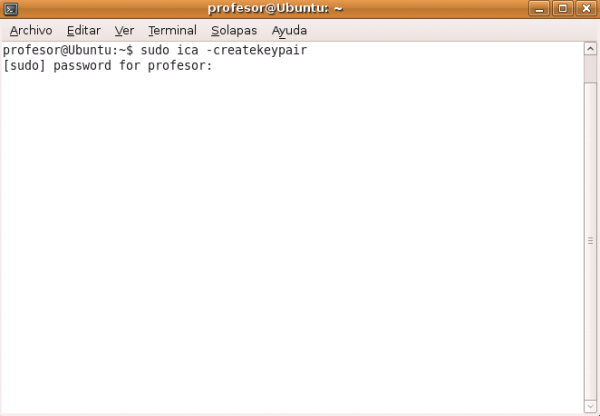The width and height of the screenshot is (600, 416).
Task: Open the Solapas menu
Action: tap(234, 31)
